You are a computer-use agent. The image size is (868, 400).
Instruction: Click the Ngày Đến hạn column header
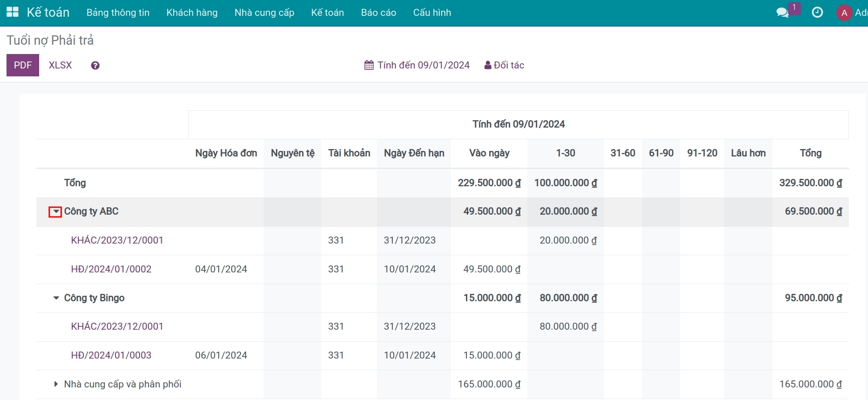click(414, 153)
